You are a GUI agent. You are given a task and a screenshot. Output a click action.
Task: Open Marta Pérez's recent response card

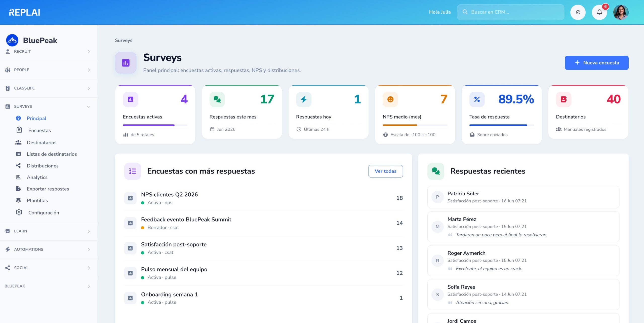pos(523,227)
